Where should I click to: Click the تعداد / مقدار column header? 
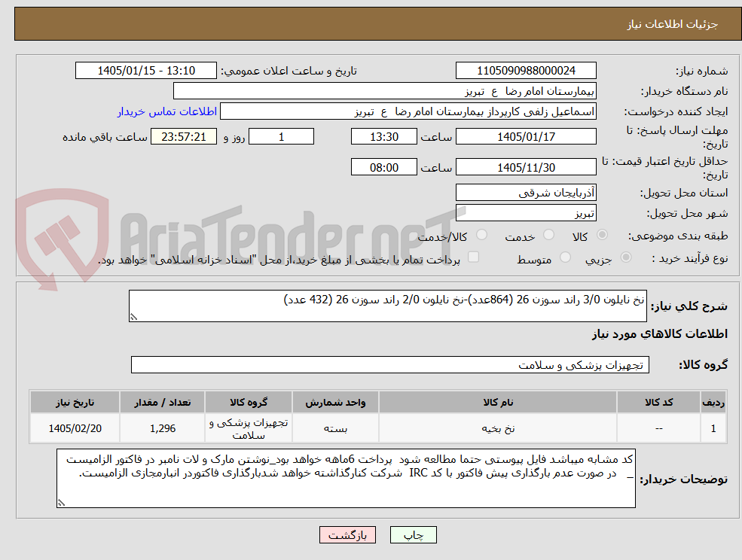[x=162, y=402]
